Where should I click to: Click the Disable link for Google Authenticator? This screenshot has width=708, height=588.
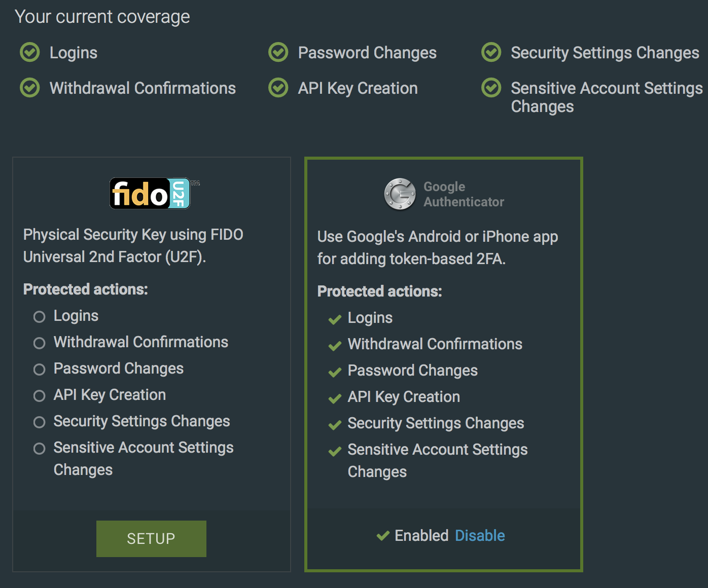click(480, 535)
